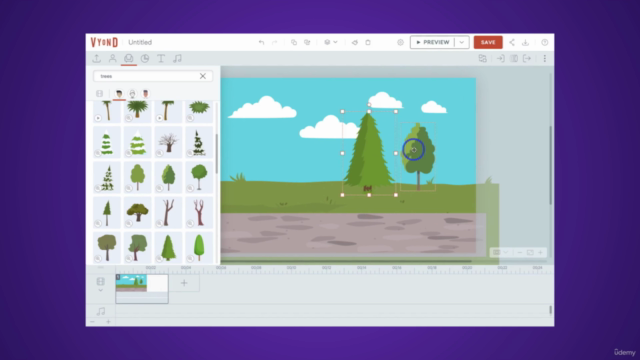Screen dimensions: 640x360
Task: Open the Exit effect panel
Action: (x=527, y=58)
